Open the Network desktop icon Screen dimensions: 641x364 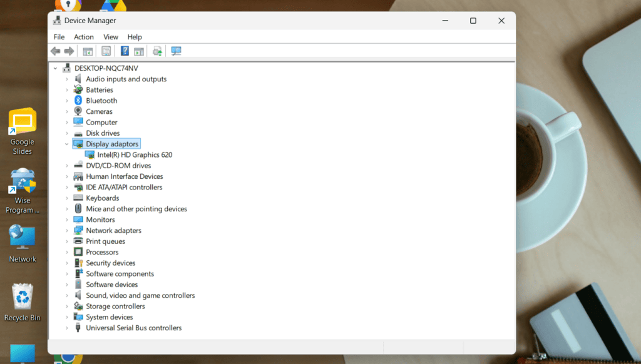(22, 243)
